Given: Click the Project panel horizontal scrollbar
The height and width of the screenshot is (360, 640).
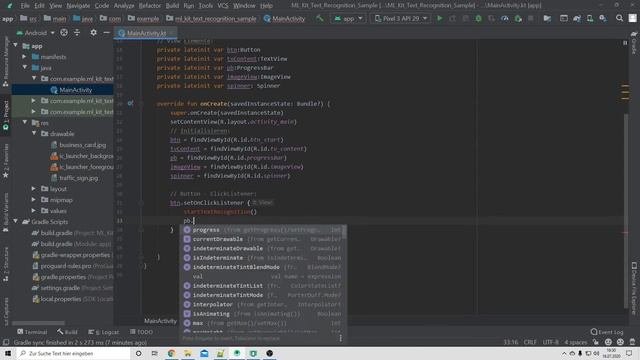Looking at the screenshot, I should coord(38,323).
